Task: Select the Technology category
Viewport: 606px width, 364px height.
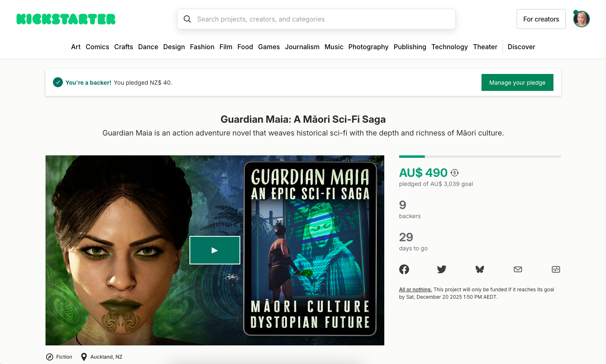Action: [x=450, y=47]
